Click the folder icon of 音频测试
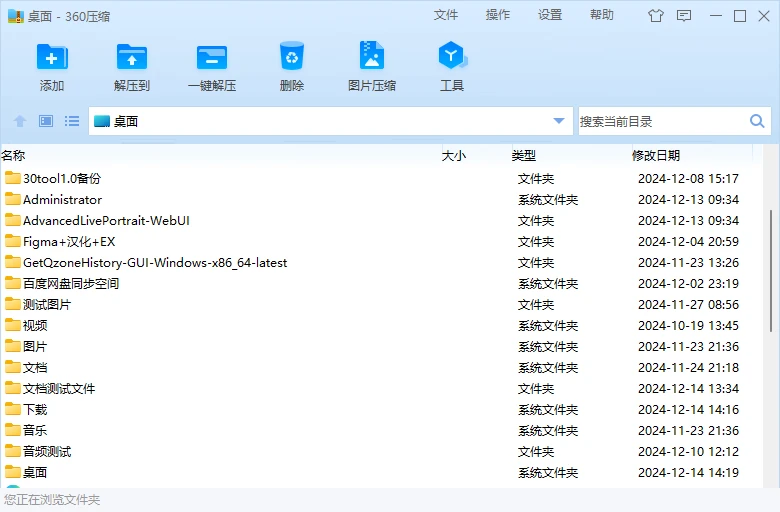 click(x=13, y=451)
